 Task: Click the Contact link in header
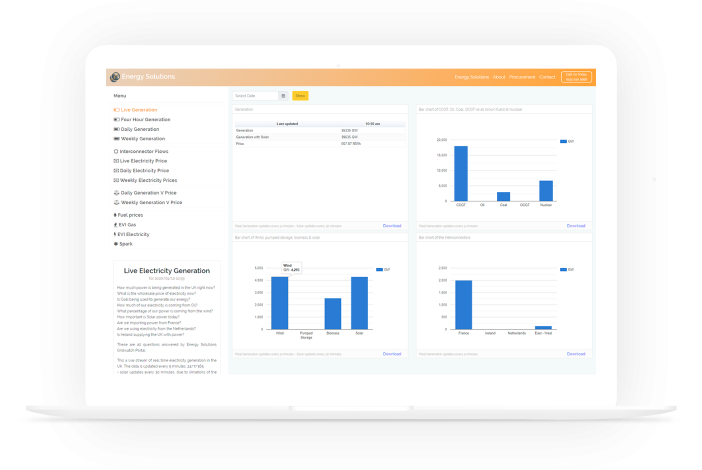pyautogui.click(x=547, y=77)
